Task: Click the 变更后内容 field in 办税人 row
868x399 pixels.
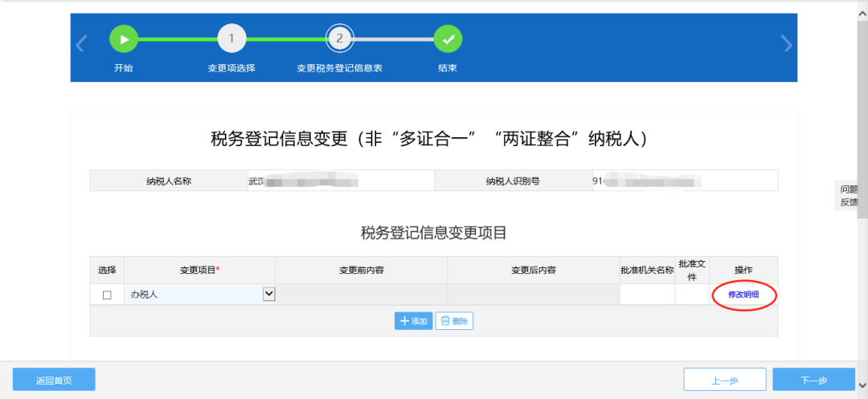Action: point(534,295)
